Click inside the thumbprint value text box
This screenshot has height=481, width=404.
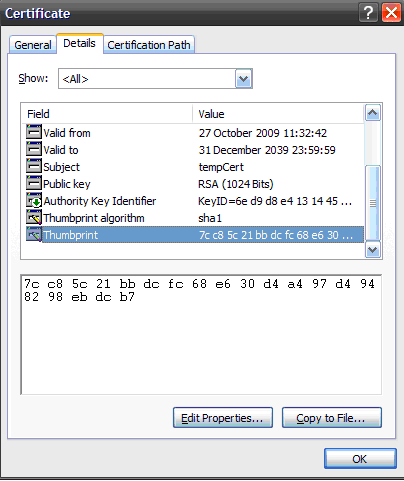coord(201,335)
